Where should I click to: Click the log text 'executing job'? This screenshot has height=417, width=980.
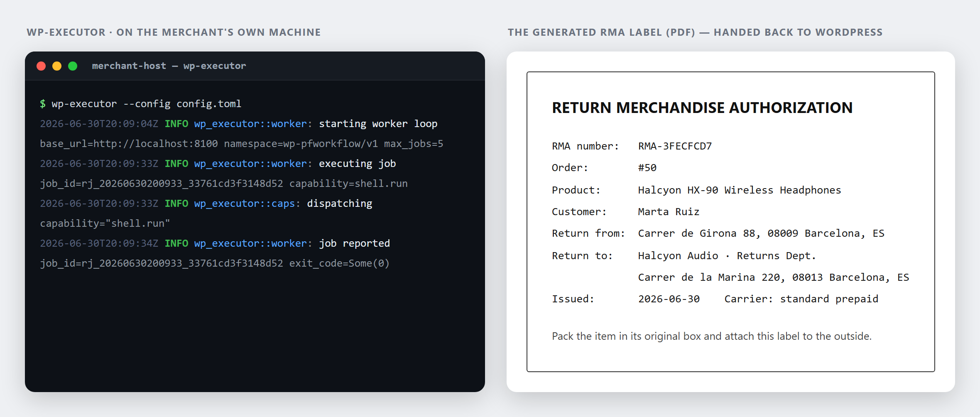[357, 164]
